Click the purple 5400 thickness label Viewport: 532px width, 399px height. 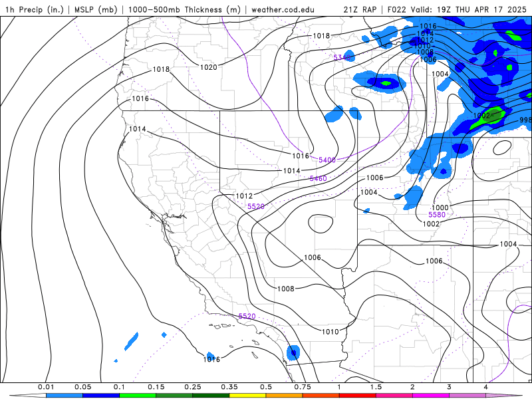pyautogui.click(x=327, y=160)
